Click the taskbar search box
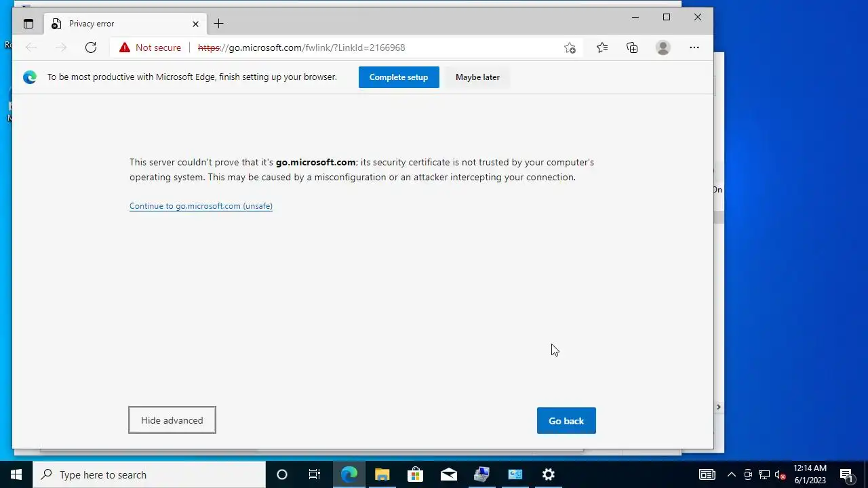This screenshot has height=488, width=868. click(x=149, y=474)
